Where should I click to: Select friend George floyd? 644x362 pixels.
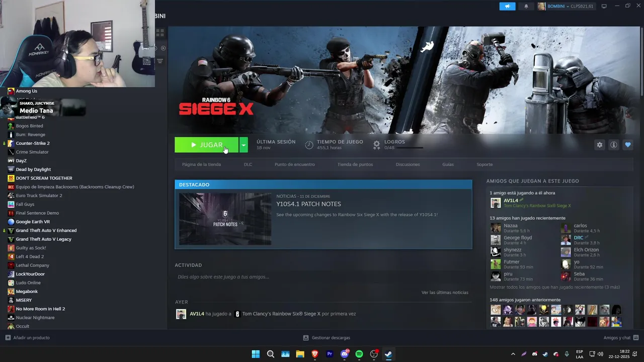coord(518,238)
